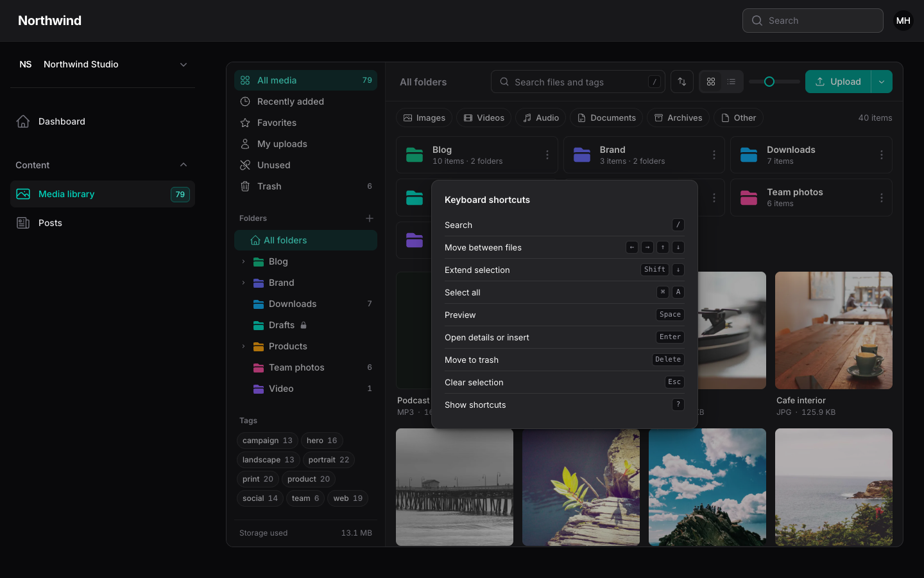Viewport: 924px width, 578px height.
Task: Filter by the campaign tag
Action: click(268, 441)
